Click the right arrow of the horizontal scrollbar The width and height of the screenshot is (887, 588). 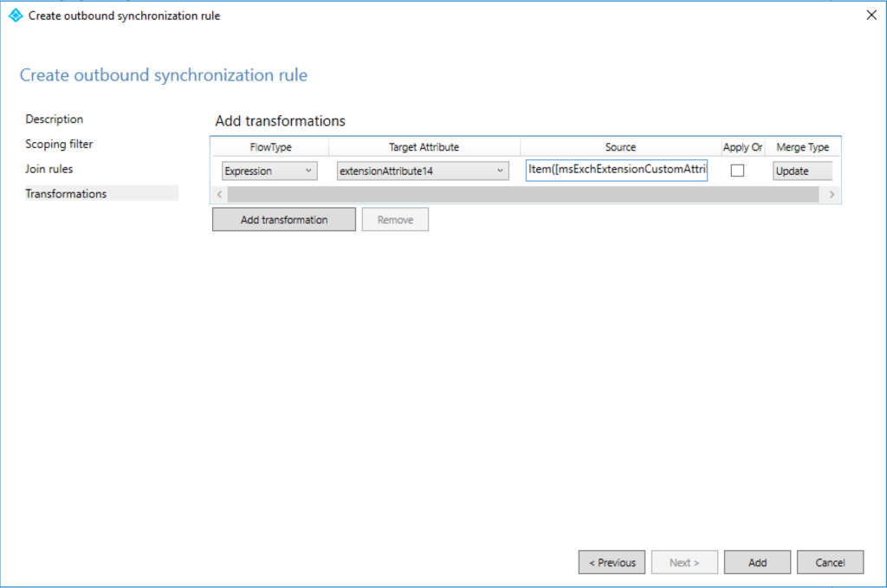832,194
